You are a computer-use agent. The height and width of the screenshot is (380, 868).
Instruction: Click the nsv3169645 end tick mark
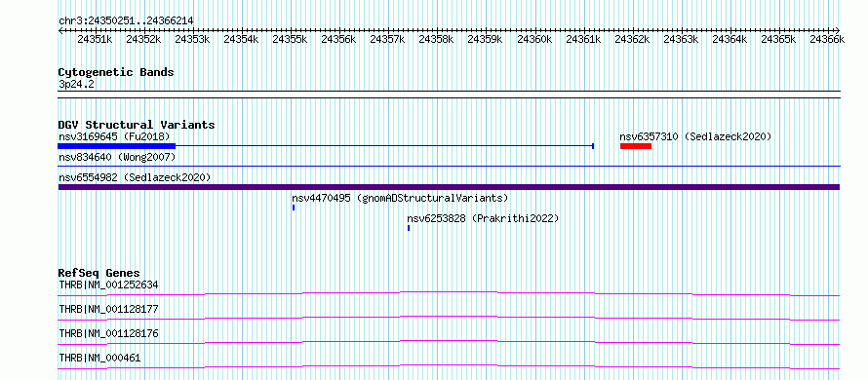coord(593,146)
